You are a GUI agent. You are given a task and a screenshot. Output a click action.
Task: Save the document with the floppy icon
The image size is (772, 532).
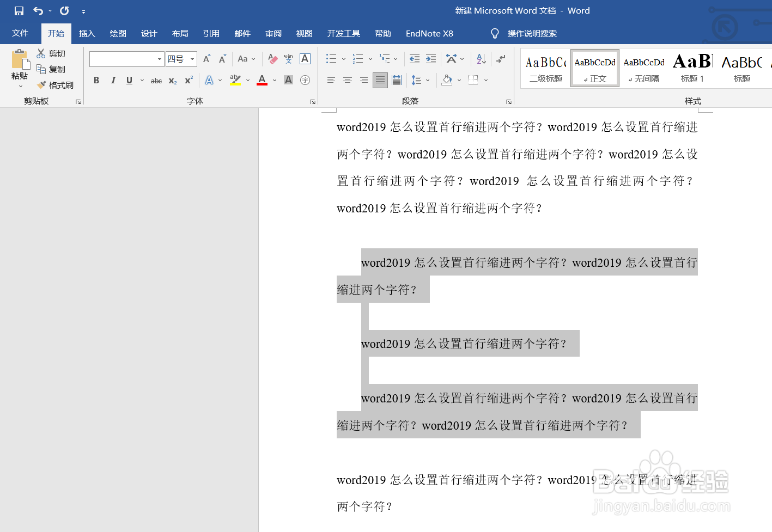pyautogui.click(x=19, y=11)
